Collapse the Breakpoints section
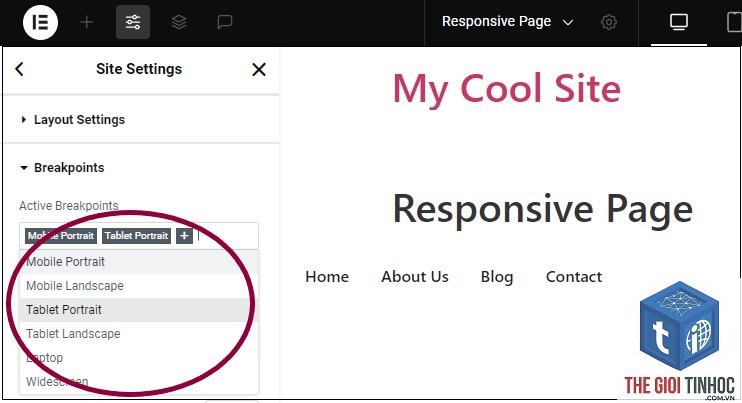Screen dimensions: 742x403 pyautogui.click(x=141, y=167)
